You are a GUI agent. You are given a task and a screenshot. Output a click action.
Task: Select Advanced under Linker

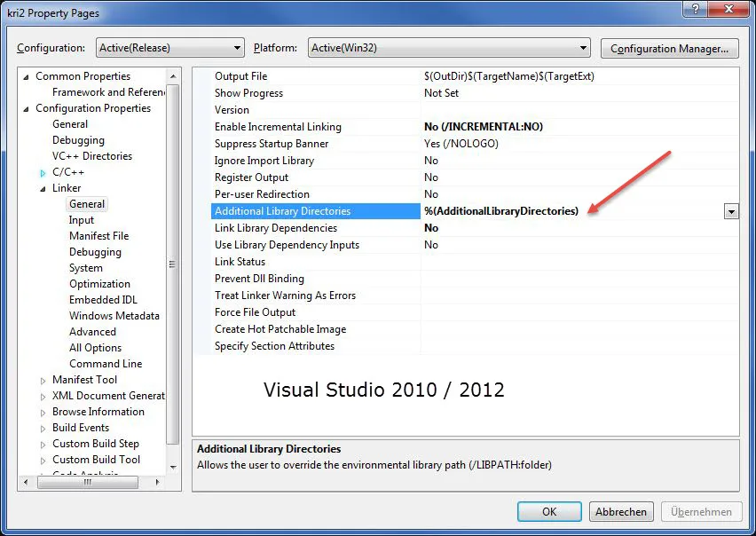click(x=92, y=332)
